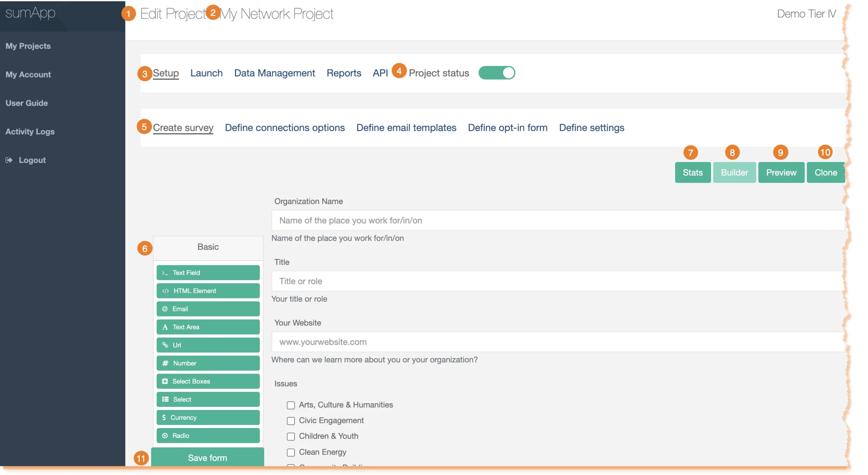Open the Data Management tab

pos(275,73)
